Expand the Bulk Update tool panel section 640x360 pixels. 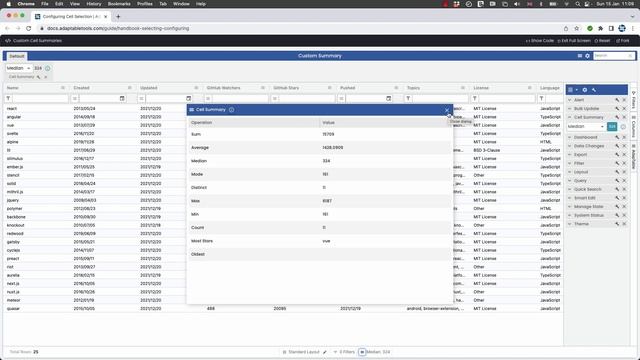click(570, 109)
